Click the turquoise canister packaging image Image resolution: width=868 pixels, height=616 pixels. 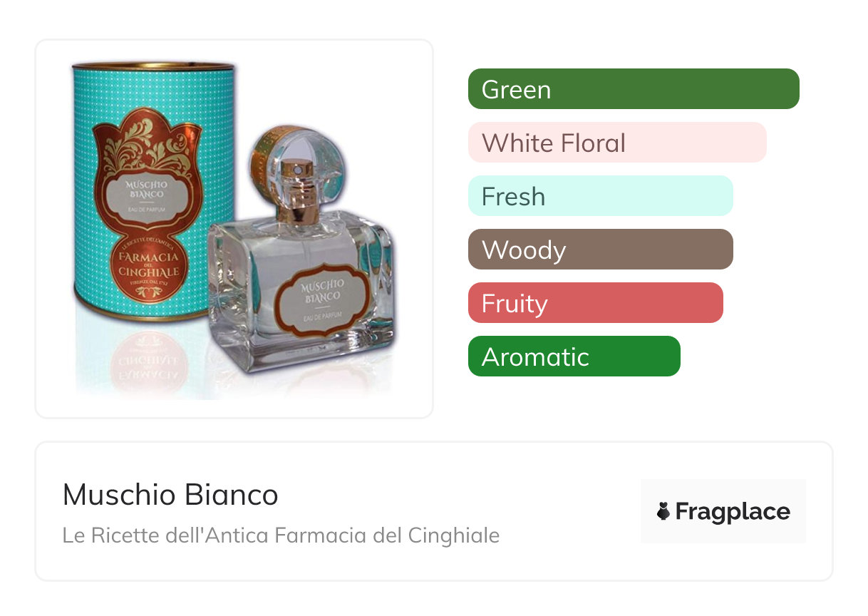pos(155,192)
